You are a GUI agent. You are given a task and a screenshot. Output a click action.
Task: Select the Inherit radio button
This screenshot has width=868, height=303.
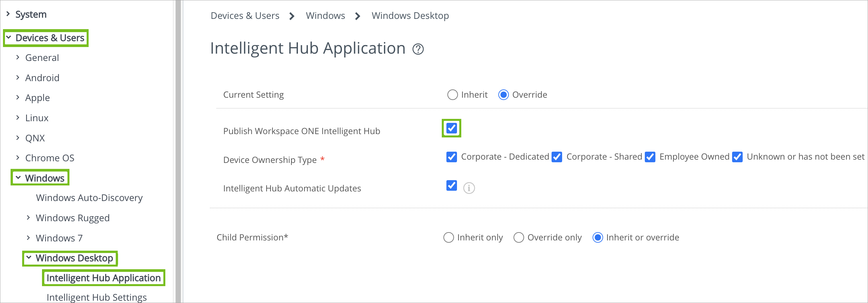(x=452, y=95)
